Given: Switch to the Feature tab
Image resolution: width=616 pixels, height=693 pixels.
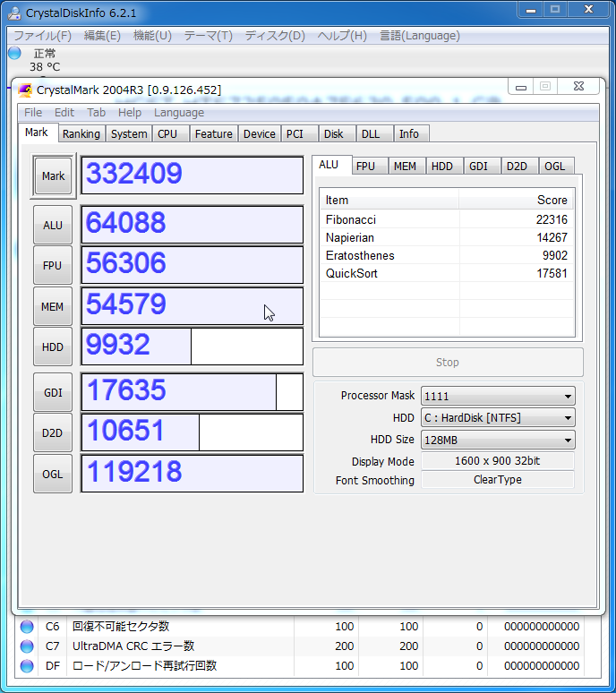Looking at the screenshot, I should click(214, 133).
